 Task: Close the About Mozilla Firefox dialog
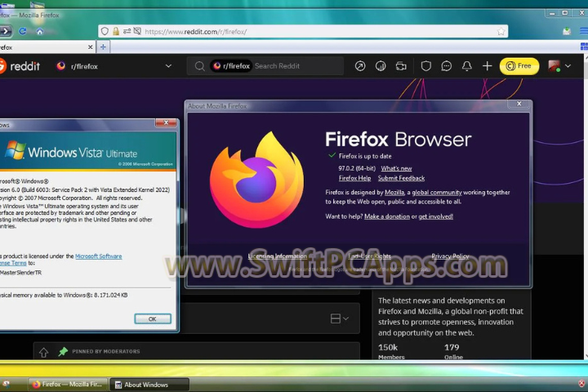pos(519,104)
